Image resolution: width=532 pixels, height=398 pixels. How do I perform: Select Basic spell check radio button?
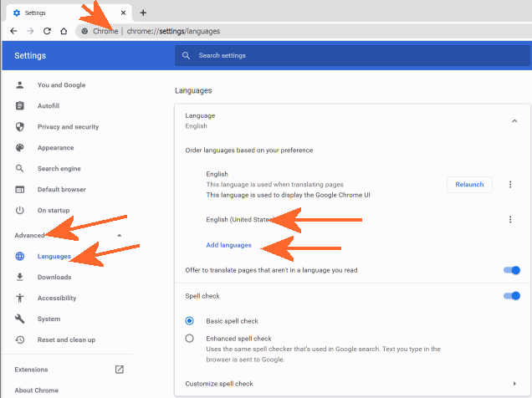pyautogui.click(x=190, y=321)
